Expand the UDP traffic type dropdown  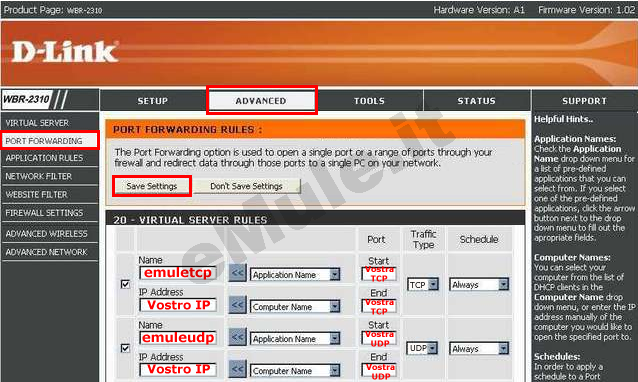click(x=422, y=348)
